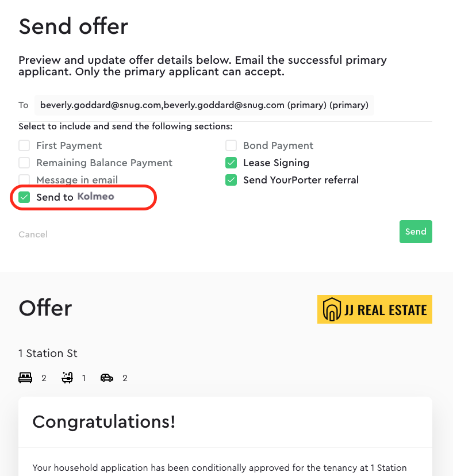The height and width of the screenshot is (476, 453).
Task: Click the JJ Real Estate logo
Action: pos(375,309)
